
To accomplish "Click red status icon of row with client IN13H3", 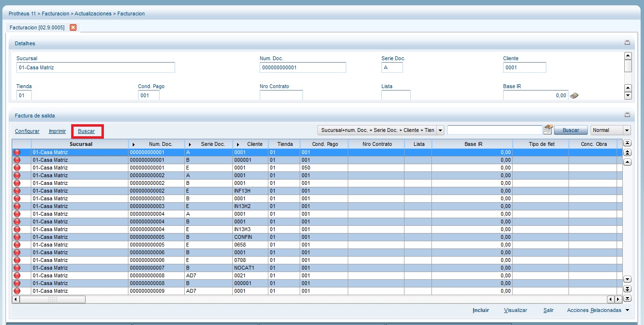I will [x=17, y=229].
